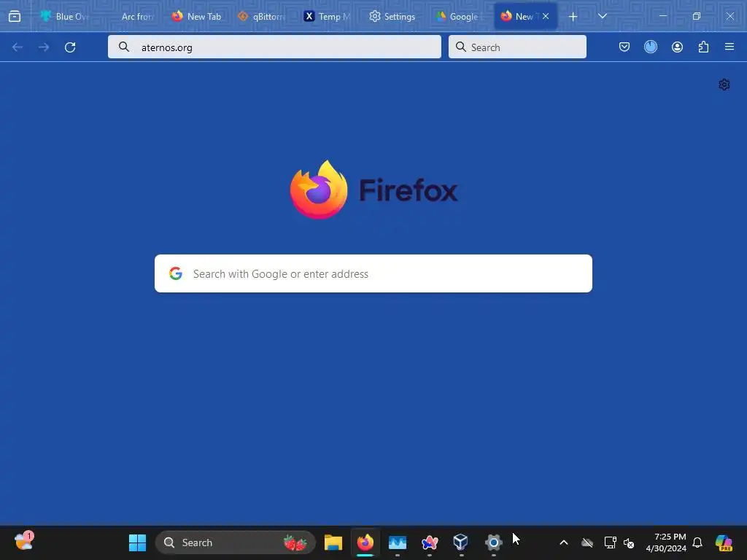Switch to the Google Drive tab
The height and width of the screenshot is (560, 747).
coord(460,16)
